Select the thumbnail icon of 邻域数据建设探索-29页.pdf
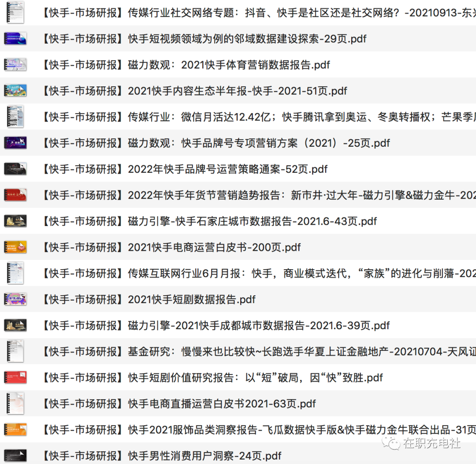 15,39
